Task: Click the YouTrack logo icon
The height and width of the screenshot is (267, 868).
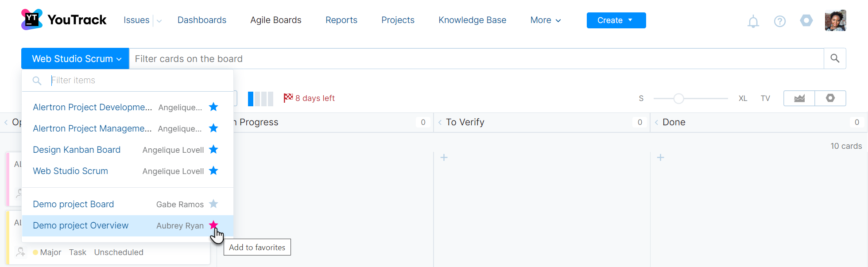Action: coord(32,19)
